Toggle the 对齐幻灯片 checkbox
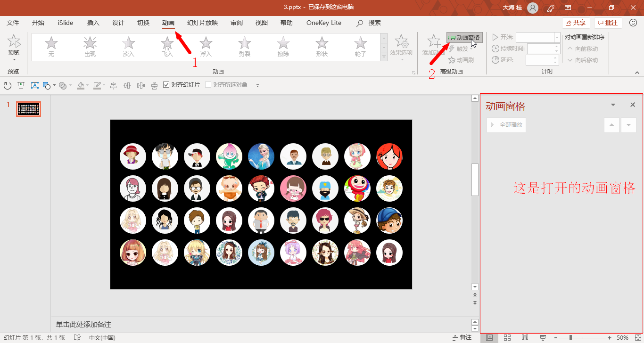Image resolution: width=644 pixels, height=343 pixels. pyautogui.click(x=166, y=85)
